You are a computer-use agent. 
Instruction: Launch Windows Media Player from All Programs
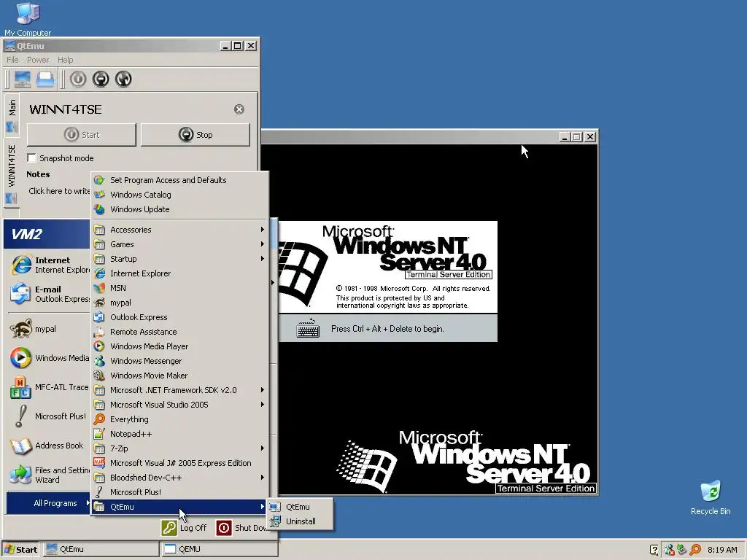pyautogui.click(x=180, y=346)
